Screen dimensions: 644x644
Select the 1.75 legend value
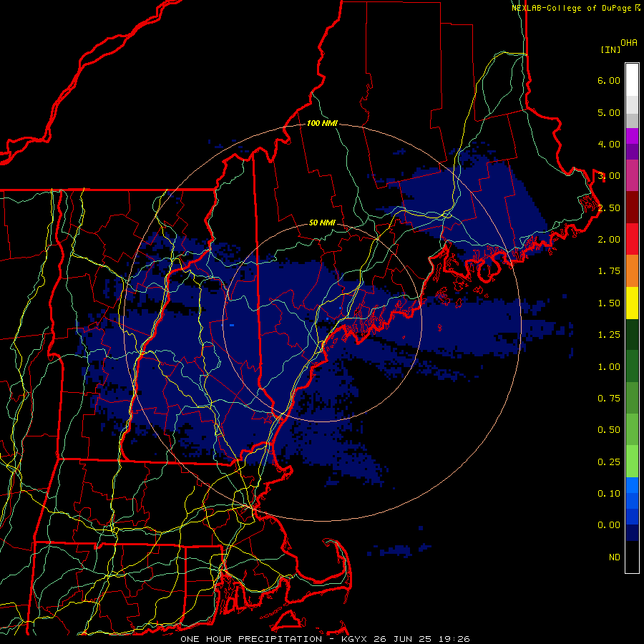click(609, 271)
